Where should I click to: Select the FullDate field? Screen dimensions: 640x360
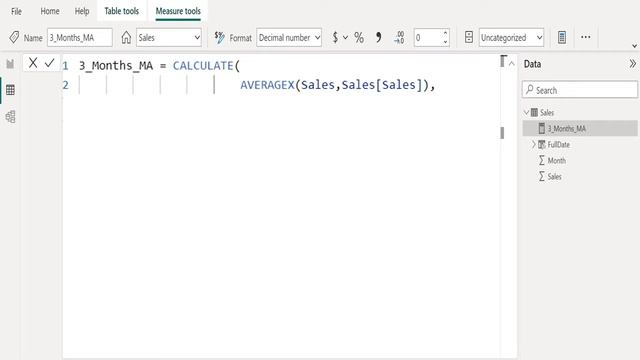click(x=558, y=144)
